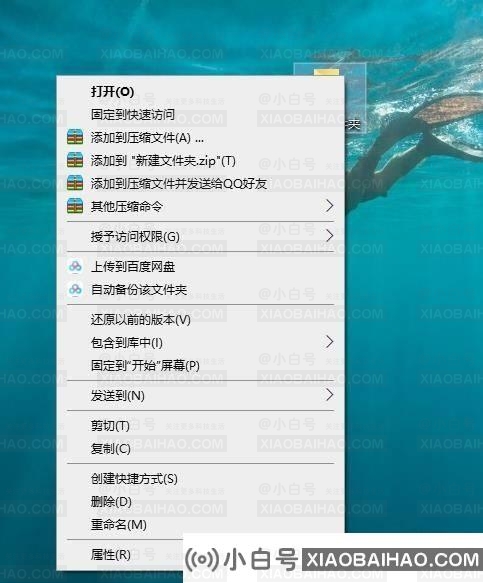
Task: Select 自动备份该文件夹 menu entry
Action: coord(200,290)
